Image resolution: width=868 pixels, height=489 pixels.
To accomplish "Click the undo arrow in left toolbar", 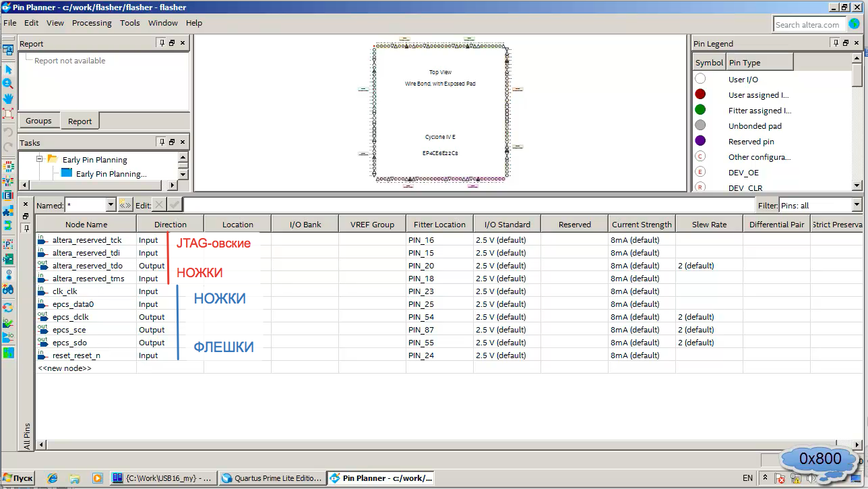I will point(8,132).
